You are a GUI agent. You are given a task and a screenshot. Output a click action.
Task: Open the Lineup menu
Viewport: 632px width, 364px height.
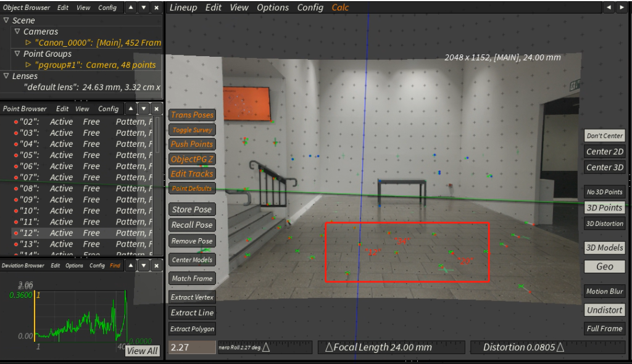coord(183,7)
